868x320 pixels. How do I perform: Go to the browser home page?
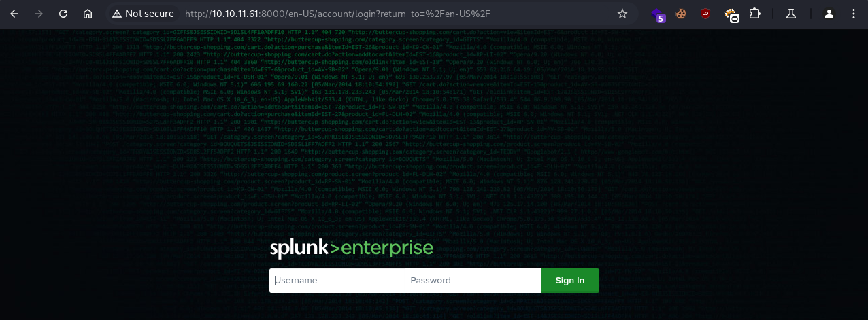pos(88,14)
